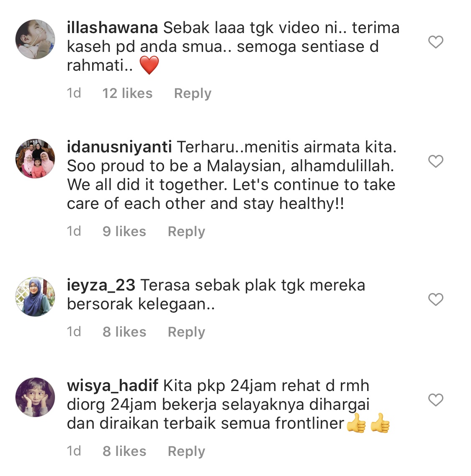Reply to wisya_hadif's comment

pyautogui.click(x=186, y=451)
